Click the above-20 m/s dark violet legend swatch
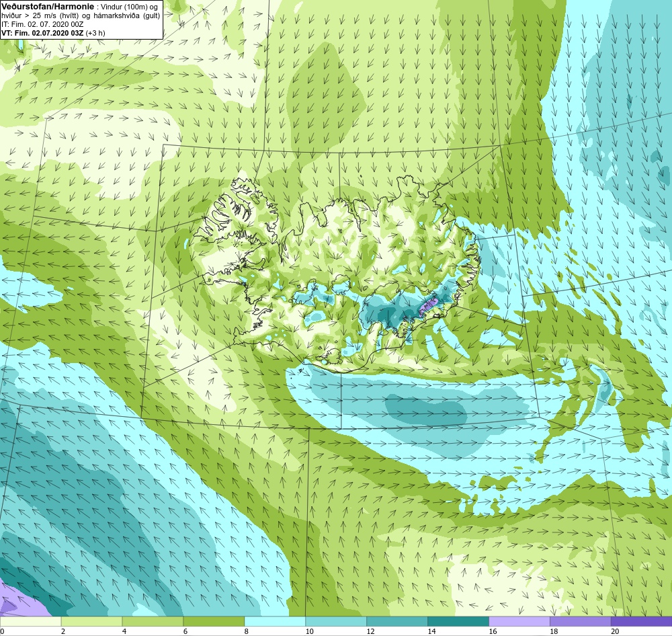 pos(642,621)
